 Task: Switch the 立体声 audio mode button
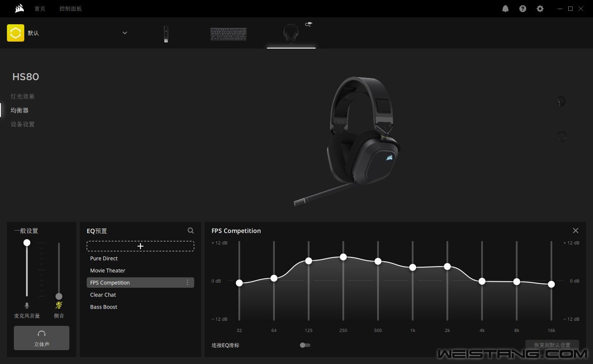[x=42, y=338]
